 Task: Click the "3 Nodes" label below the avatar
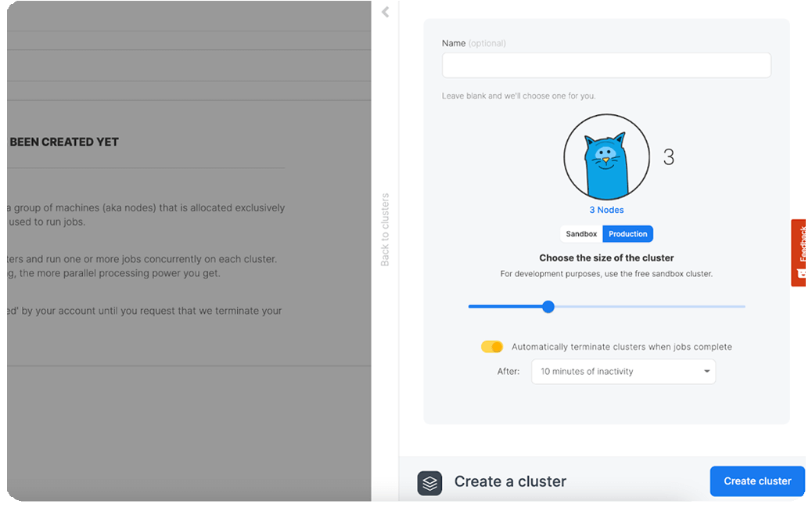tap(606, 209)
